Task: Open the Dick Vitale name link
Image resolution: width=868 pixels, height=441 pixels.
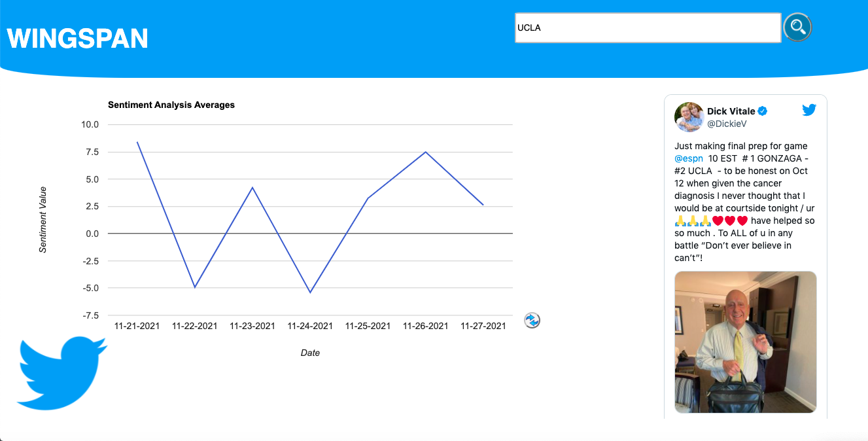Action: [x=731, y=111]
